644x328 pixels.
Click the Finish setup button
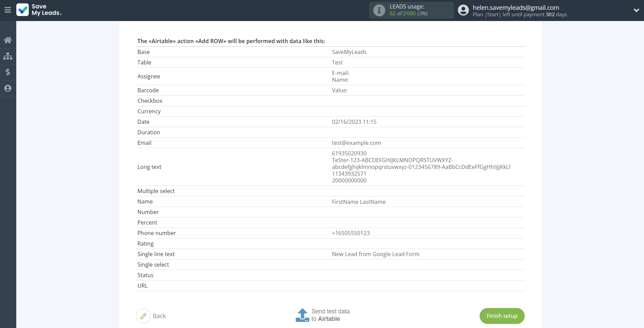coord(502,316)
